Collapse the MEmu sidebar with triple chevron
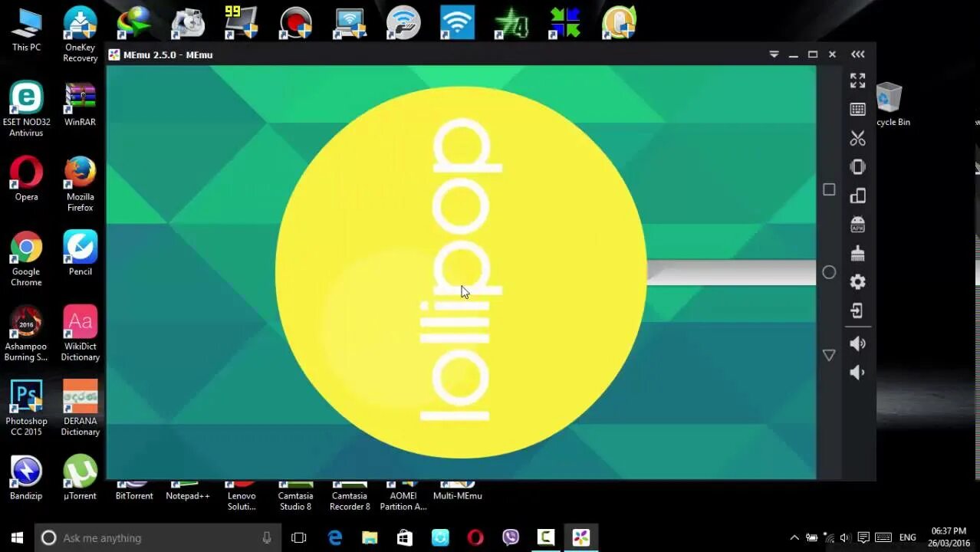The width and height of the screenshot is (980, 552). tap(858, 54)
